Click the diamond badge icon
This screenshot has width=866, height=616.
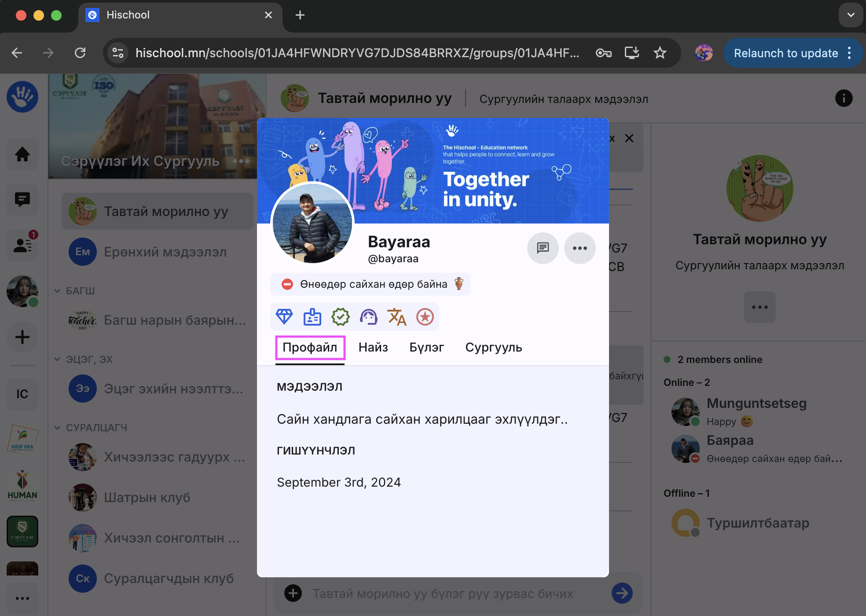(x=284, y=317)
